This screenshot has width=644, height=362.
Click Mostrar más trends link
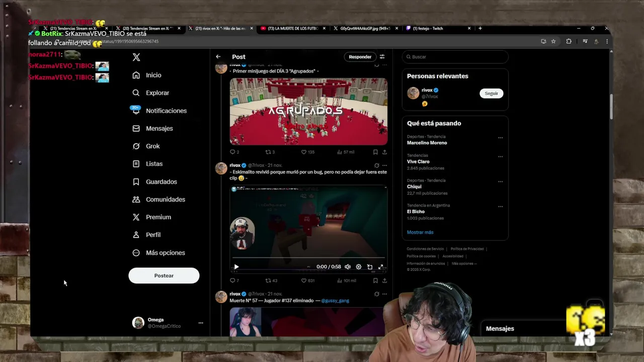tap(420, 232)
